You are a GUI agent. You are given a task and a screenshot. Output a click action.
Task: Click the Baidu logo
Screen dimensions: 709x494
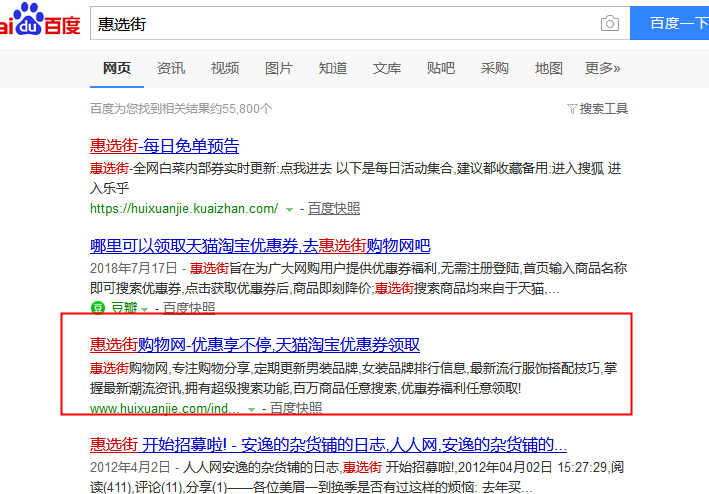click(x=40, y=20)
